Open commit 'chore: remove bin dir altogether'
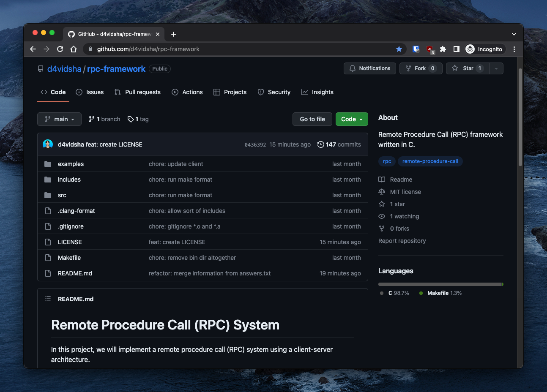Viewport: 547px width, 392px height. (192, 258)
